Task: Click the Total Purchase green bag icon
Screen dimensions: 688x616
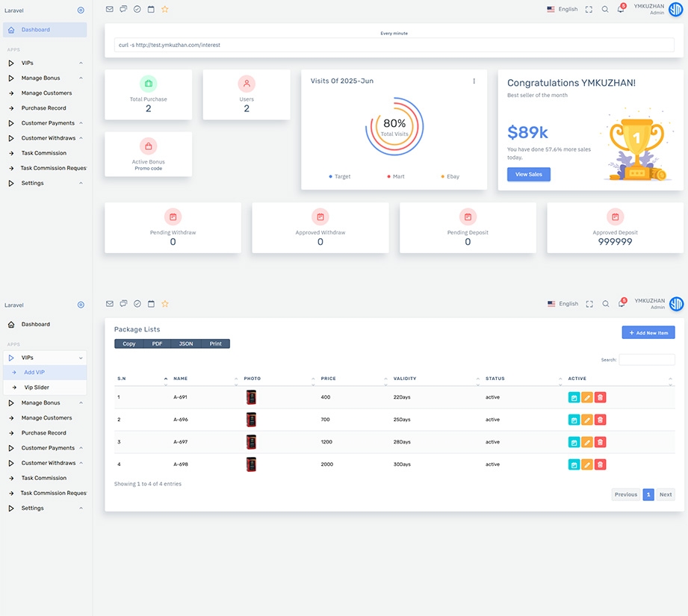Action: 148,84
